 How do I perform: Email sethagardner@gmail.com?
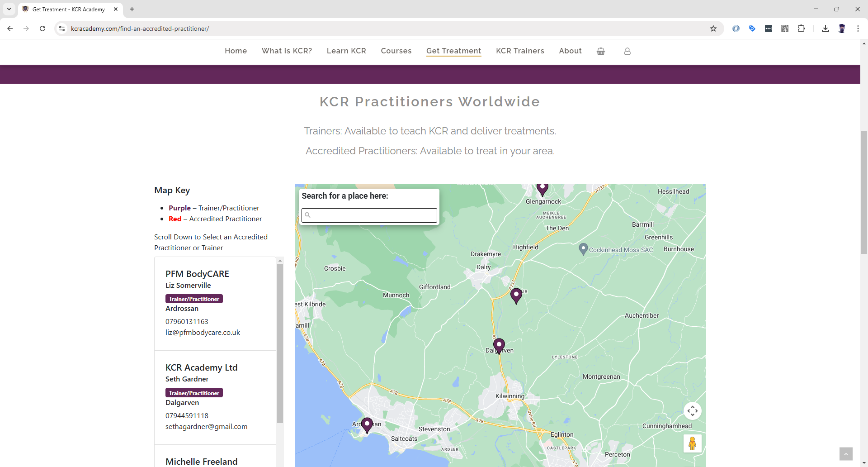(206, 427)
